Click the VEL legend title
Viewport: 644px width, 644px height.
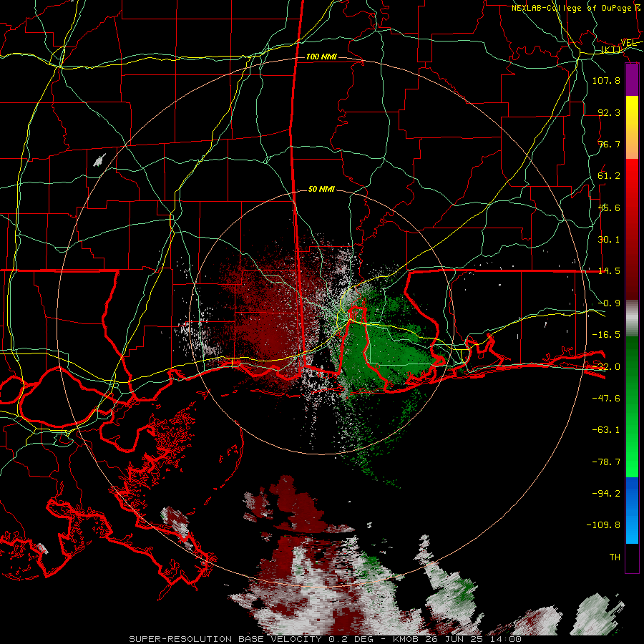coord(628,43)
